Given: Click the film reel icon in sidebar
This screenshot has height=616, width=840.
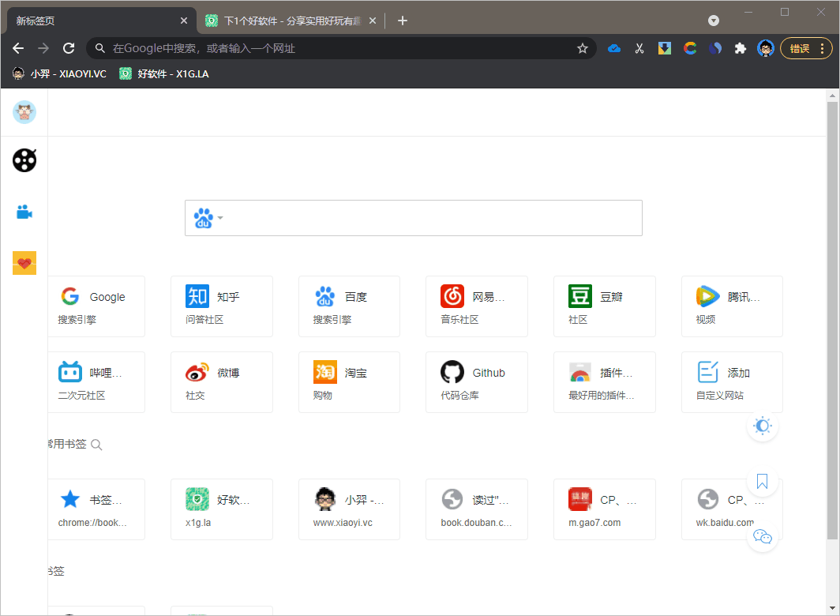Looking at the screenshot, I should (24, 160).
